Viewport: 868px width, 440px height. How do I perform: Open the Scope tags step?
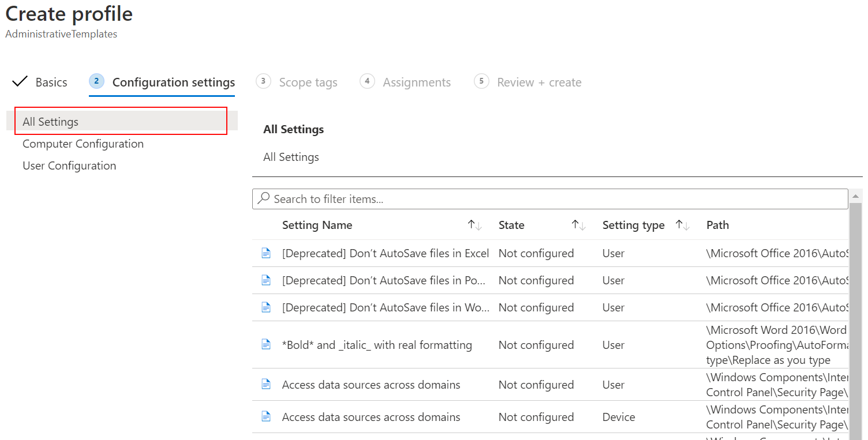pos(308,82)
